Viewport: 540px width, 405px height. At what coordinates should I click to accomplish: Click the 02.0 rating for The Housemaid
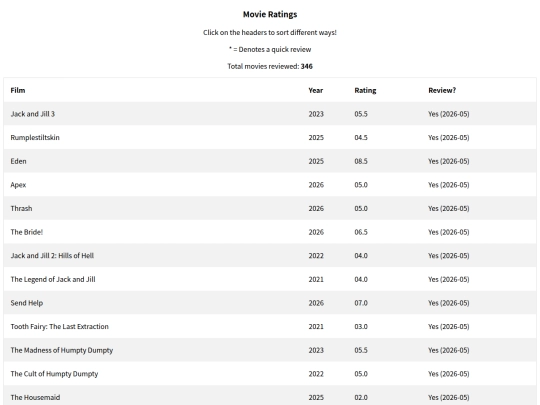[361, 397]
